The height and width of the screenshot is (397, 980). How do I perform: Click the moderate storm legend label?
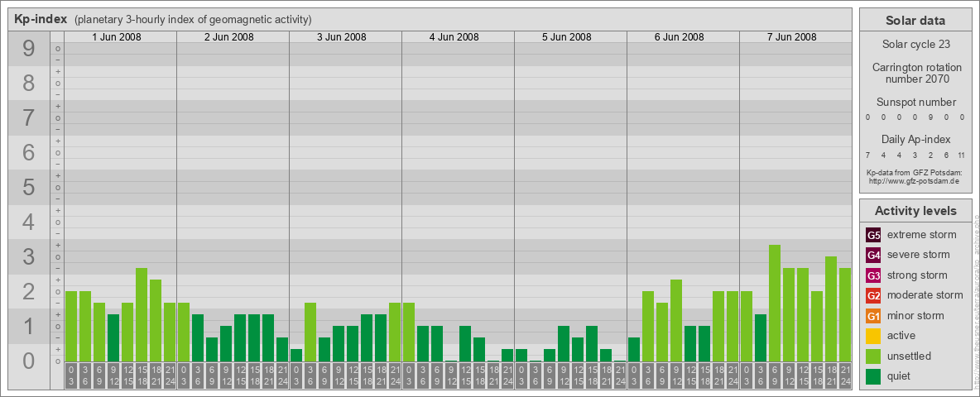pos(925,294)
